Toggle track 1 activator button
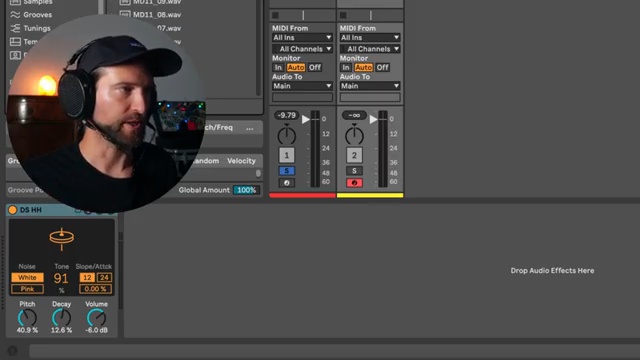This screenshot has width=640, height=360. tap(287, 155)
